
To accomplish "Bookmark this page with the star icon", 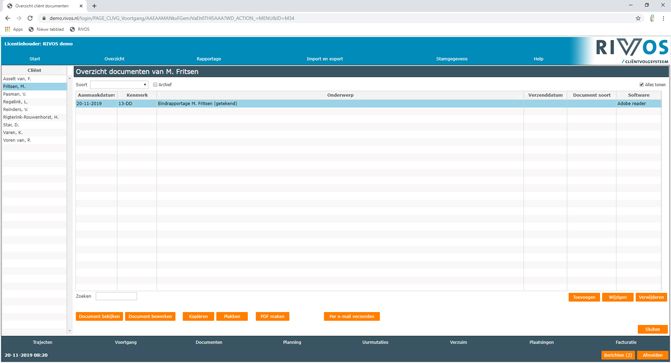I will pos(638,18).
